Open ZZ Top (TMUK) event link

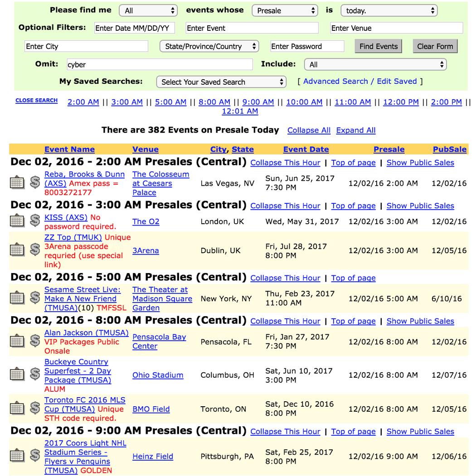pyautogui.click(x=73, y=237)
